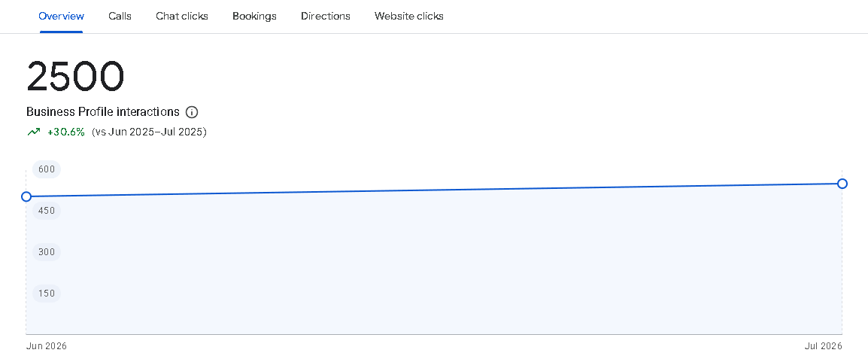Switch to the Calls tab
The image size is (868, 359).
[120, 16]
